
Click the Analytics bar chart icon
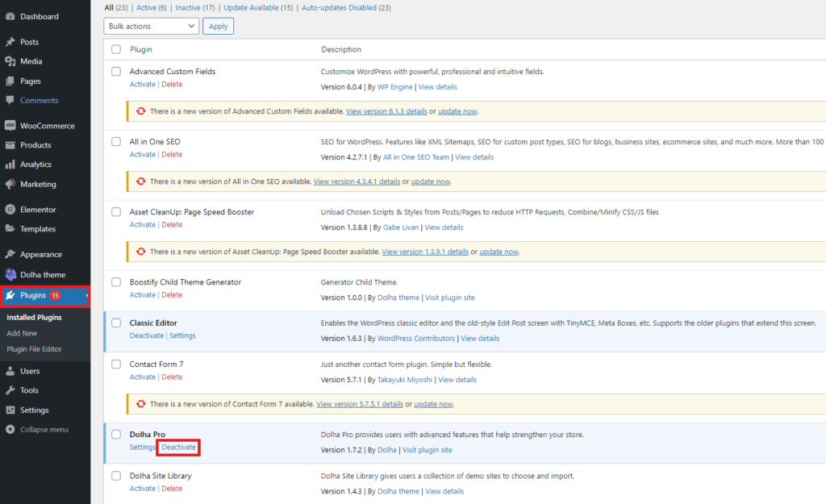(x=10, y=165)
